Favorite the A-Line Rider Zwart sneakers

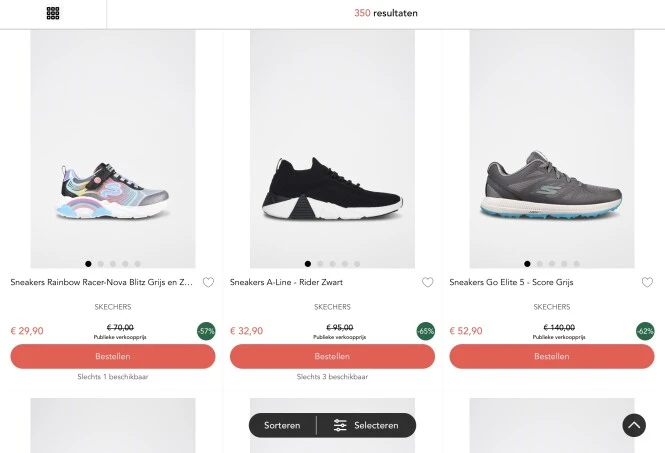pyautogui.click(x=428, y=282)
